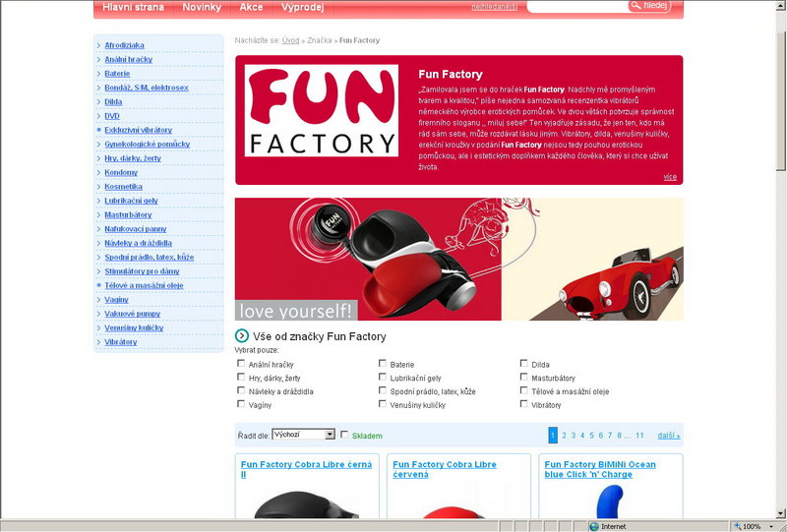787x532 pixels.
Task: Open the Kosmetika sidebar category
Action: (124, 186)
